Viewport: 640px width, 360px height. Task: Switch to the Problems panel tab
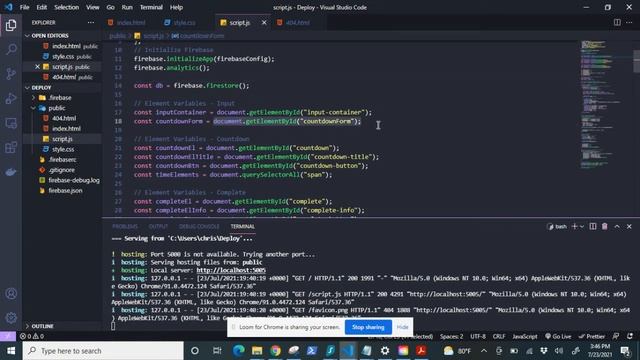(125, 227)
